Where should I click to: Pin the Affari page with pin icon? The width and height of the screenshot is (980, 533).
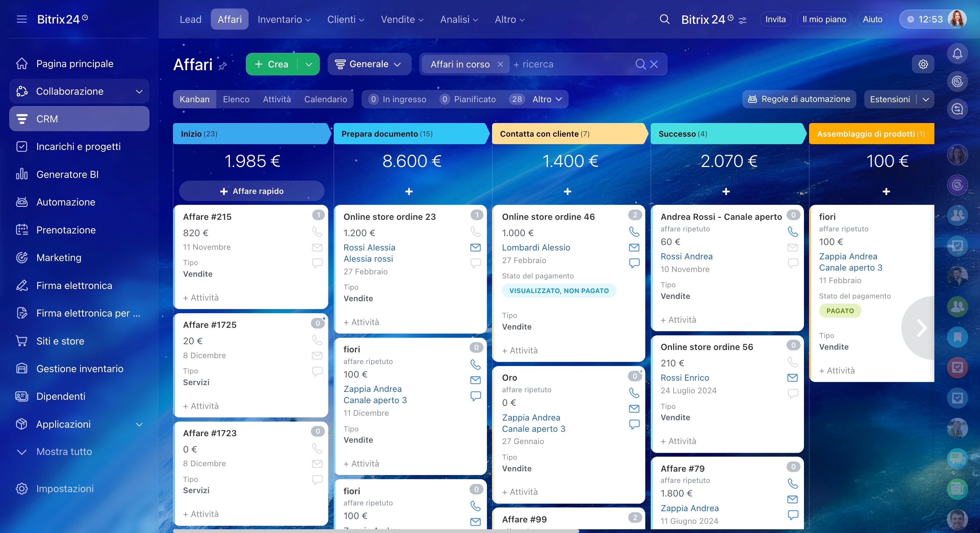pos(223,66)
